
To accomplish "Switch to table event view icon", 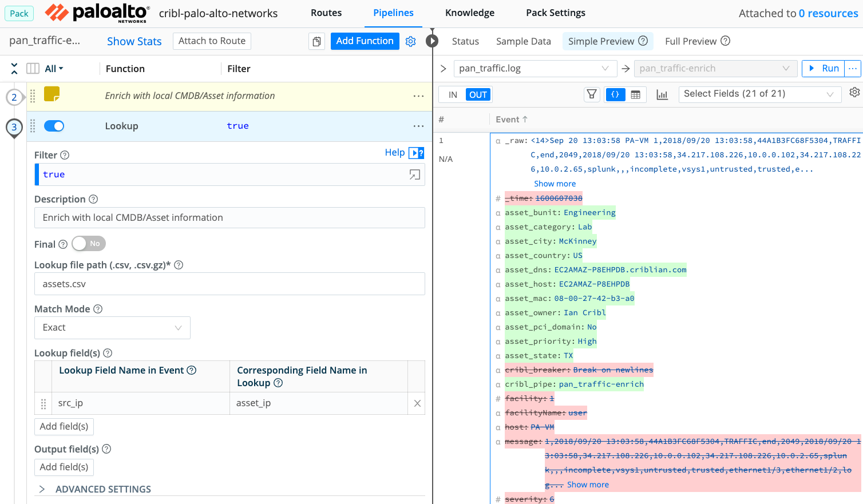I will (635, 94).
